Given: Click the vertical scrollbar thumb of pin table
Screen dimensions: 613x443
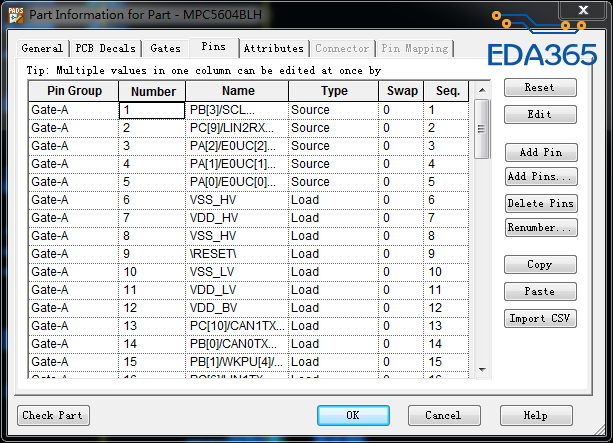Looking at the screenshot, I should (x=482, y=129).
